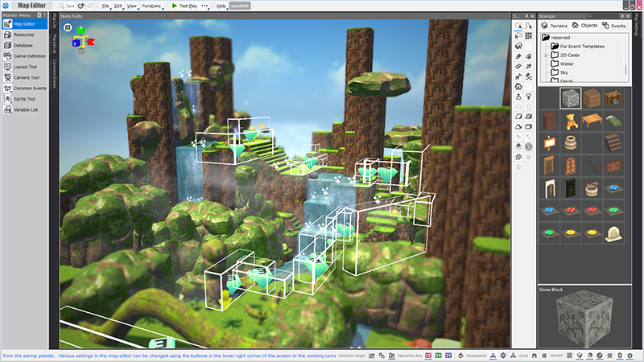Open the Layout Tool
The width and height of the screenshot is (644, 362).
pos(25,67)
